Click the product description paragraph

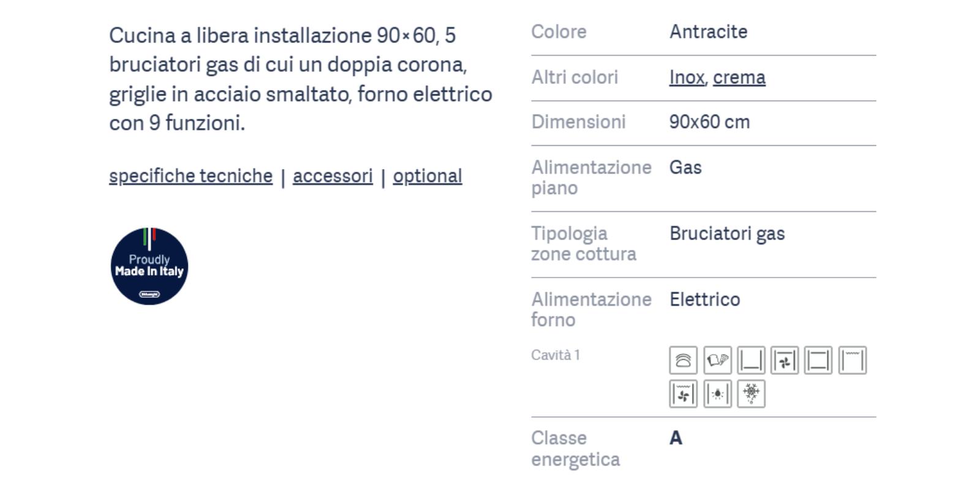tap(300, 79)
